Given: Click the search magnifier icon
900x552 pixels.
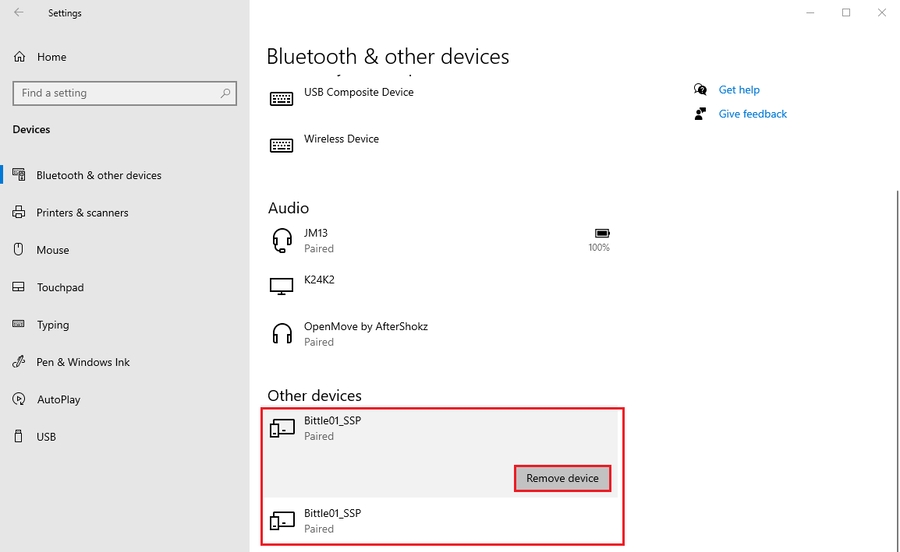Looking at the screenshot, I should (225, 93).
